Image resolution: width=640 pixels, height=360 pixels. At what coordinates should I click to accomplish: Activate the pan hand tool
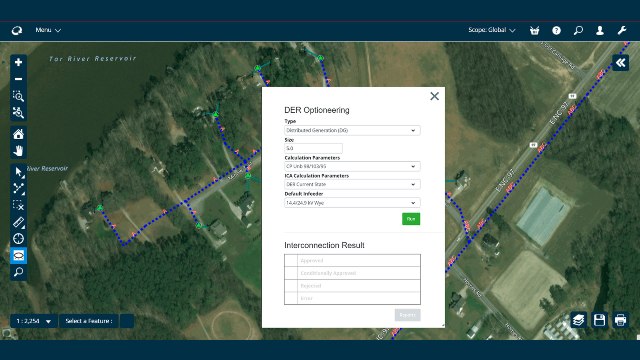[18, 151]
